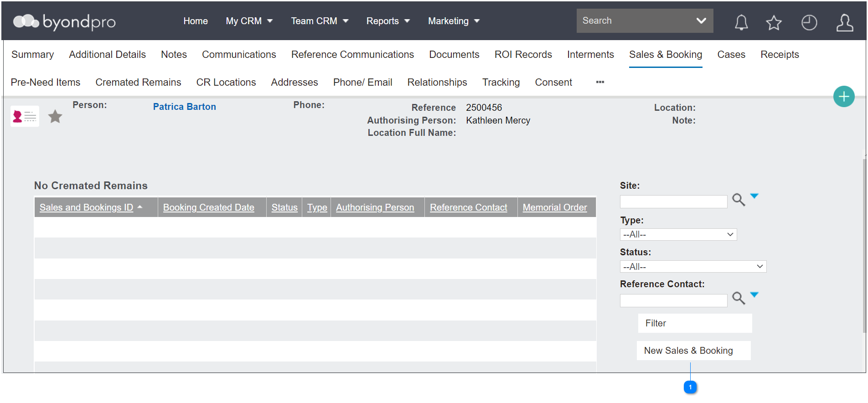Image resolution: width=868 pixels, height=403 pixels.
Task: Open the recent history clock icon
Action: click(x=809, y=22)
